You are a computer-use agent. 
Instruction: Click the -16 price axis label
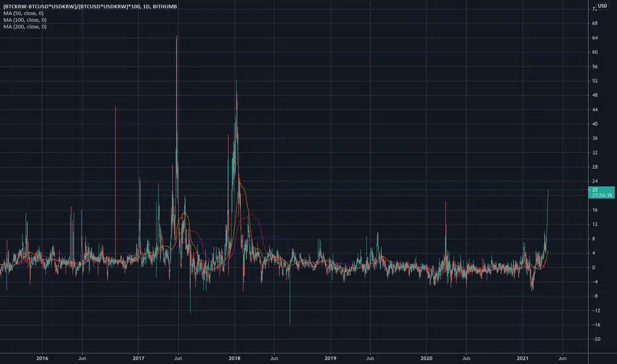coord(596,325)
